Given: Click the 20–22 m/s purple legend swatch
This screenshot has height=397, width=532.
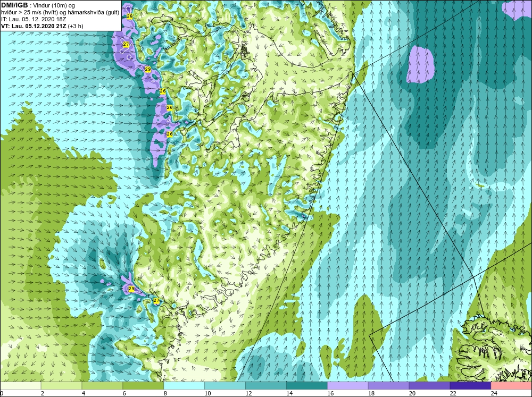Looking at the screenshot, I should [x=429, y=386].
